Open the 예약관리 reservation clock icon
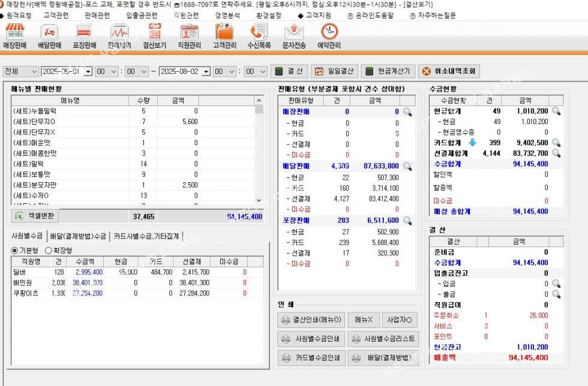Image resolution: width=588 pixels, height=386 pixels. (329, 35)
